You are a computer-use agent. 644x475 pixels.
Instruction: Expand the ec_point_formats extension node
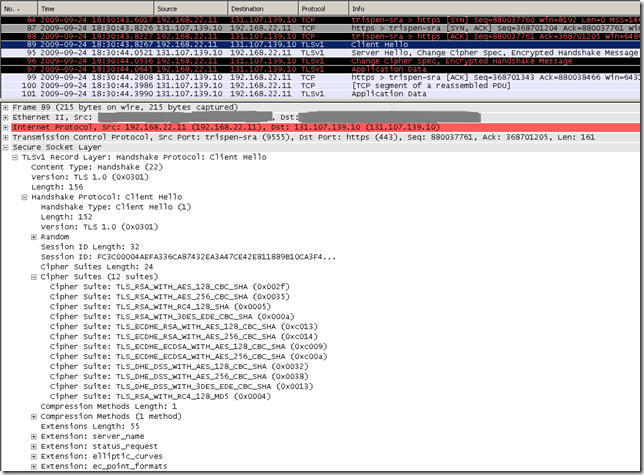34,466
